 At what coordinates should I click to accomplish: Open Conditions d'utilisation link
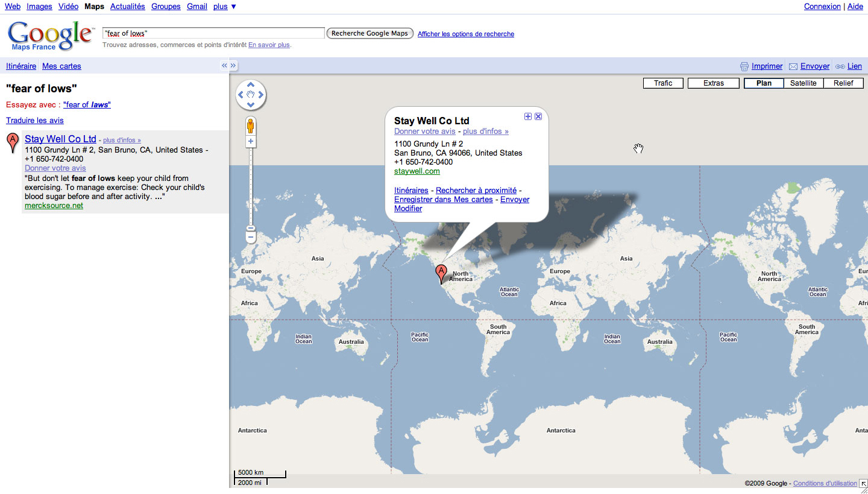point(825,483)
